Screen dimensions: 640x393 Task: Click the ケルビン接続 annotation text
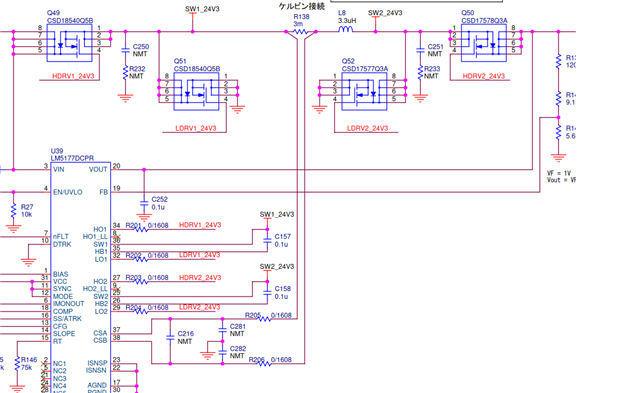click(301, 6)
